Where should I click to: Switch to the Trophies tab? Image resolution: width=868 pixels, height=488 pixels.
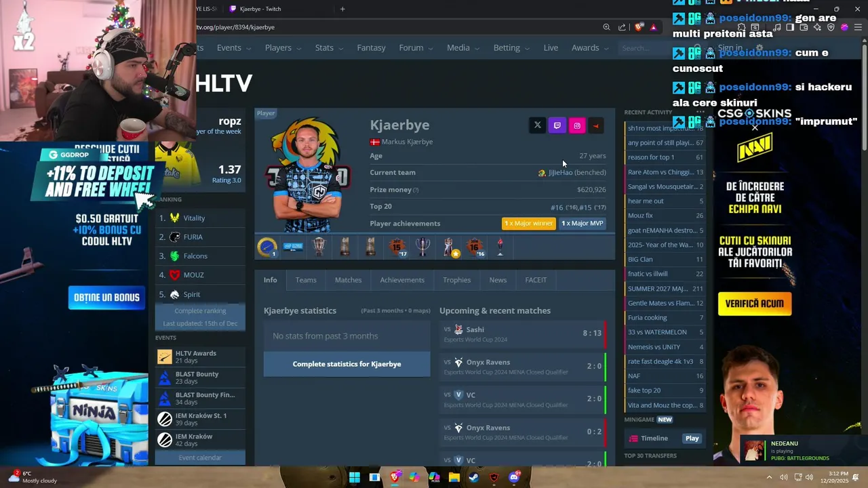456,280
